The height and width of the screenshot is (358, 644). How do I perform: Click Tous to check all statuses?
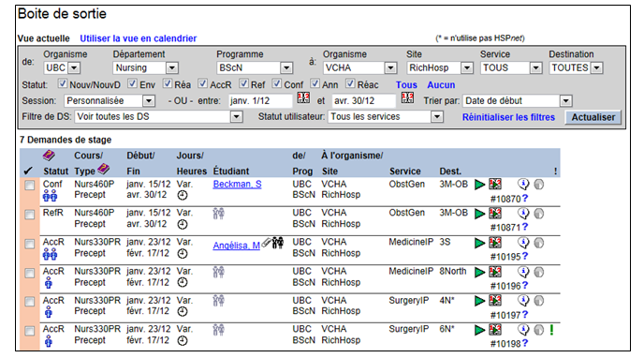406,84
